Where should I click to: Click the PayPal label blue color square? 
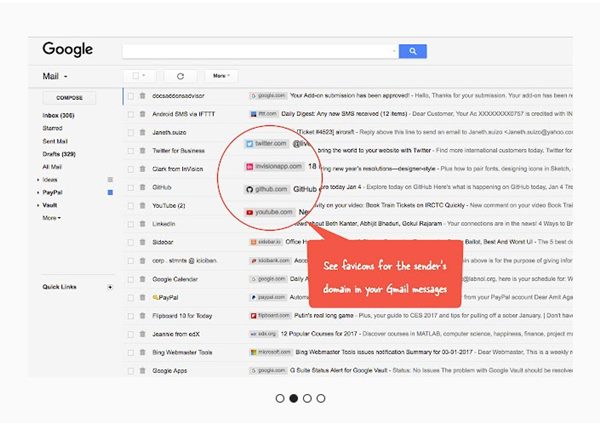[x=110, y=193]
